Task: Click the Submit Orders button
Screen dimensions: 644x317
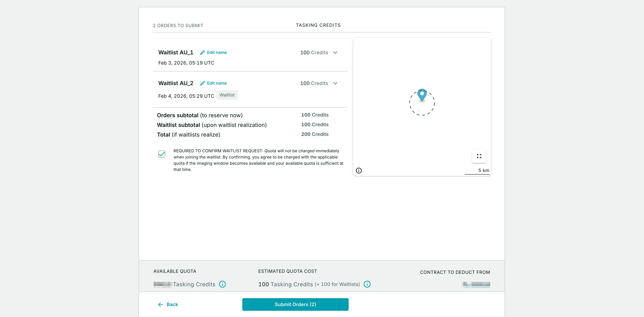Action: pyautogui.click(x=295, y=304)
